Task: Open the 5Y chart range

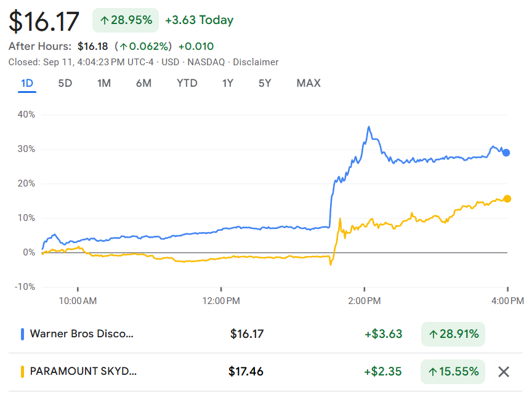Action: 265,83
